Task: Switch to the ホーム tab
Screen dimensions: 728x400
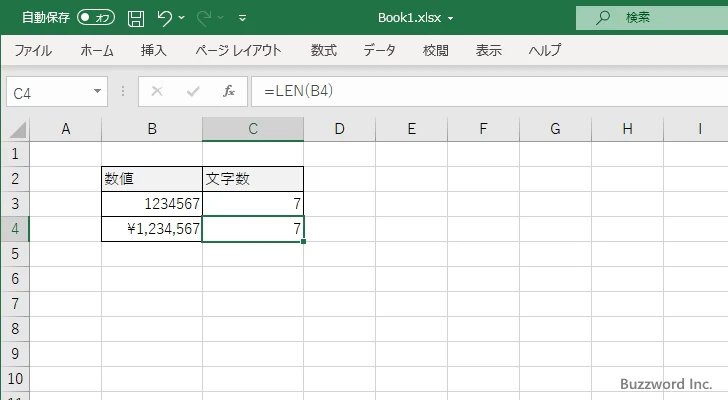Action: 97,50
